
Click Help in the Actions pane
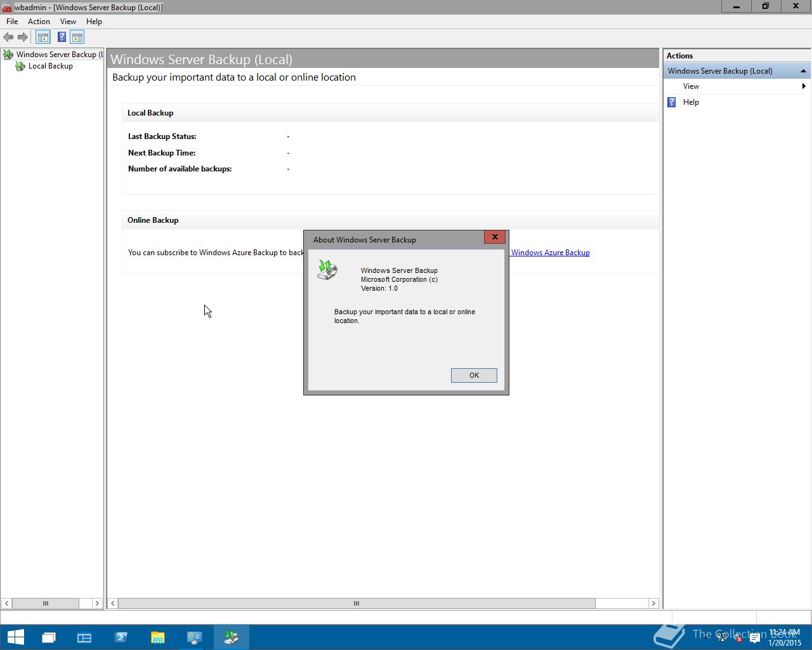691,102
